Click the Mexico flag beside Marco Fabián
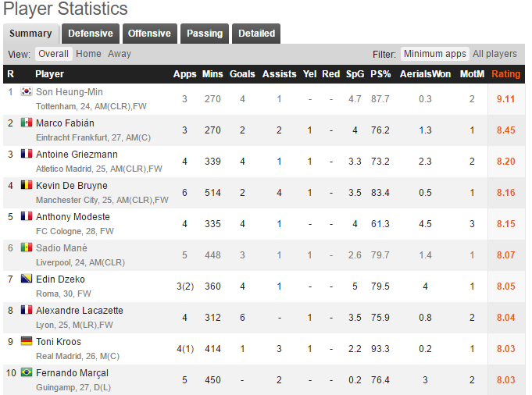This screenshot has height=395, width=532. pos(27,123)
